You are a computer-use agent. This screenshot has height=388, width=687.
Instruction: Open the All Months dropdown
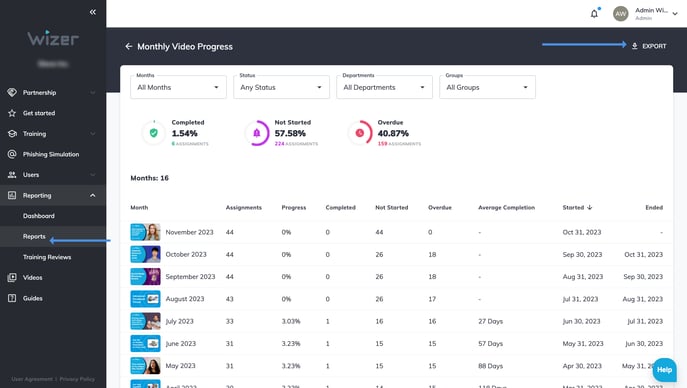pos(178,87)
